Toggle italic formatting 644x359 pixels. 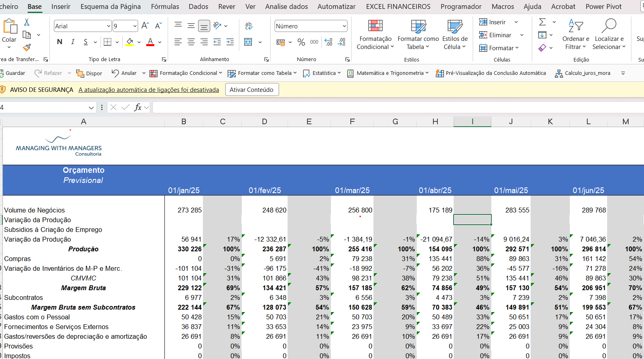point(73,42)
